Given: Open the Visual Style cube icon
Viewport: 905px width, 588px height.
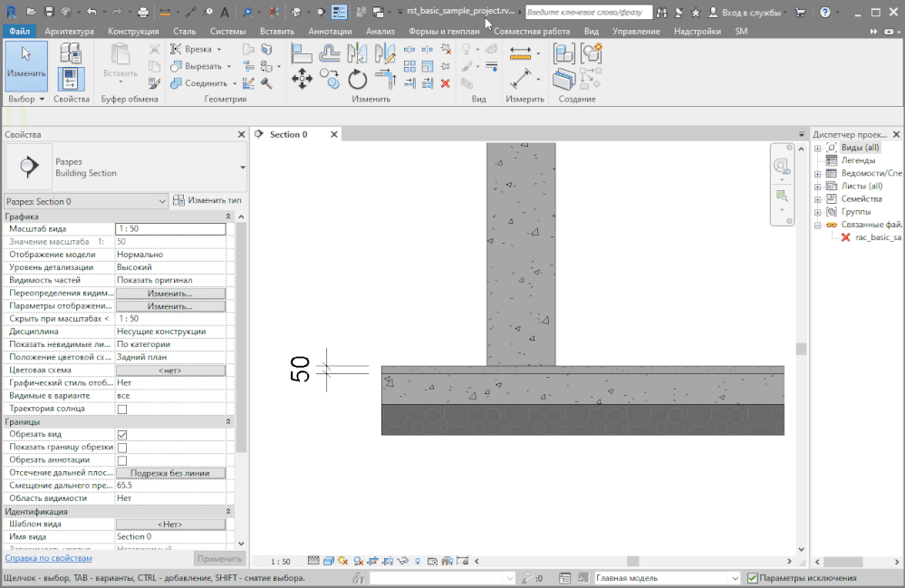Looking at the screenshot, I should coord(329,561).
